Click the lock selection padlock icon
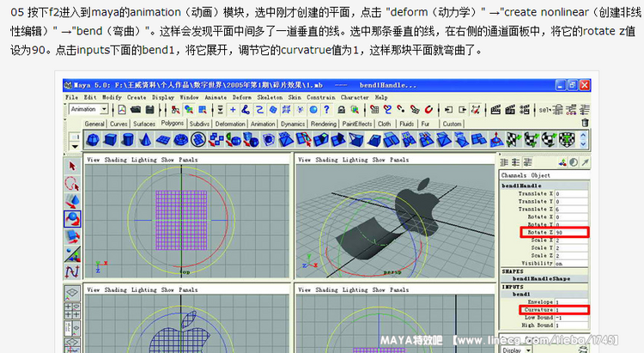The height and width of the screenshot is (353, 644). point(341,110)
